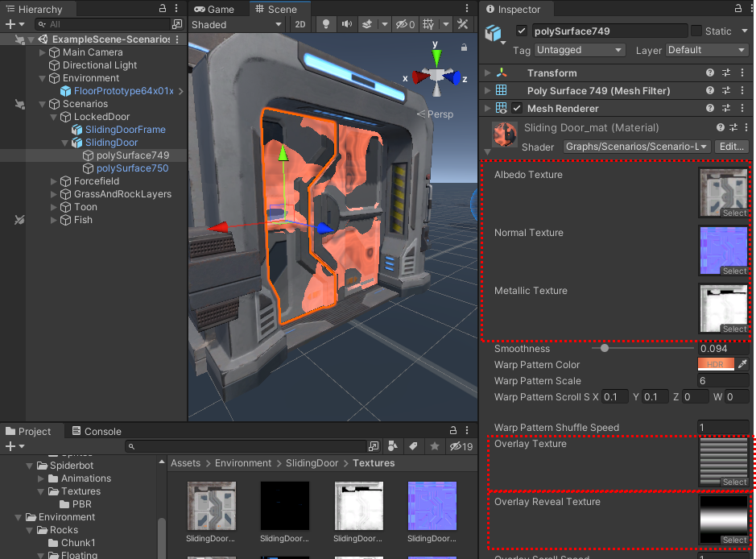Expand the Main Camera hierarchy item
Screen dimensions: 756x559
[x=43, y=52]
